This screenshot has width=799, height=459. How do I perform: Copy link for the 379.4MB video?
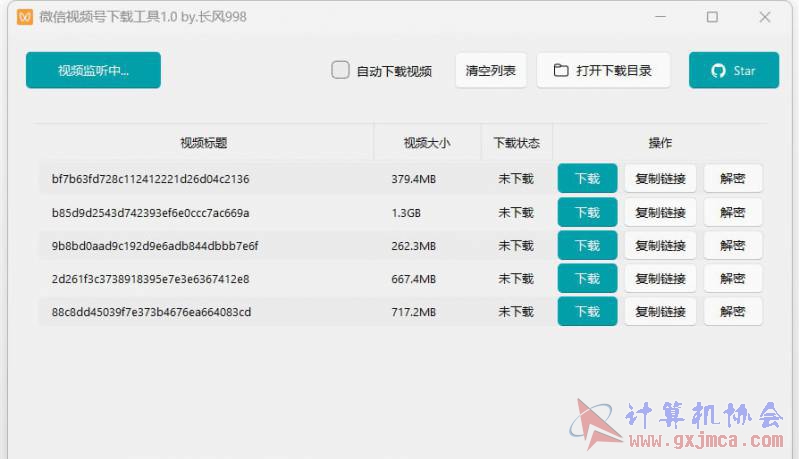660,178
